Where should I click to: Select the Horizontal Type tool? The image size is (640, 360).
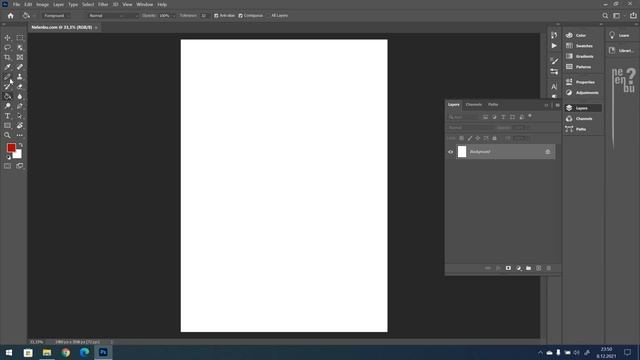coord(7,116)
